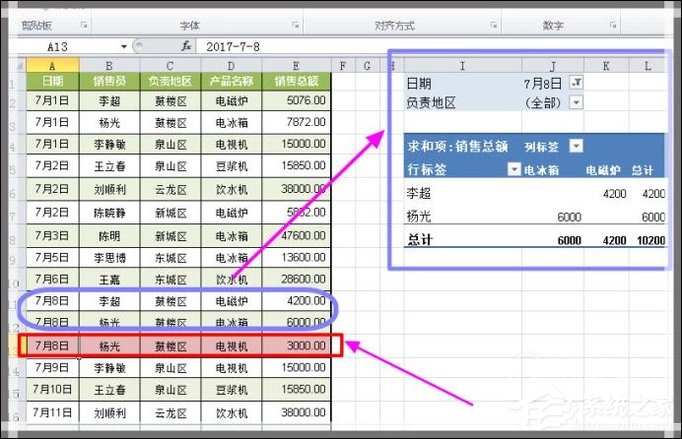The width and height of the screenshot is (682, 439).
Task: Click the 日期 filter icon in pivot table
Action: [x=576, y=83]
